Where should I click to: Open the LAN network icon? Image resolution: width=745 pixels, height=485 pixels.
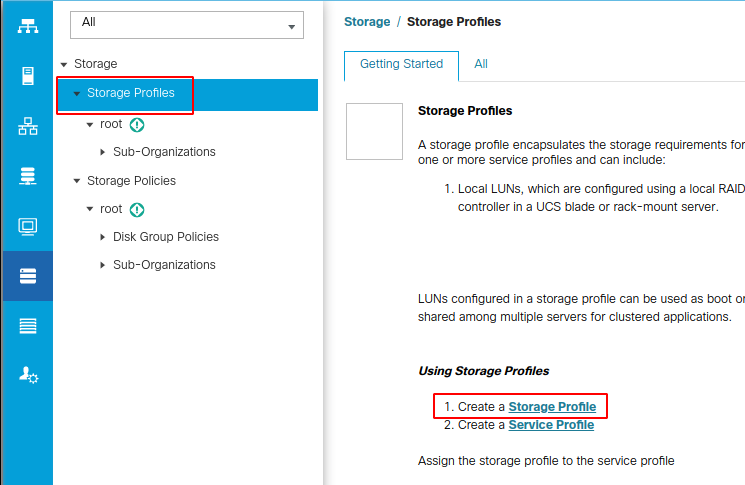pos(28,126)
